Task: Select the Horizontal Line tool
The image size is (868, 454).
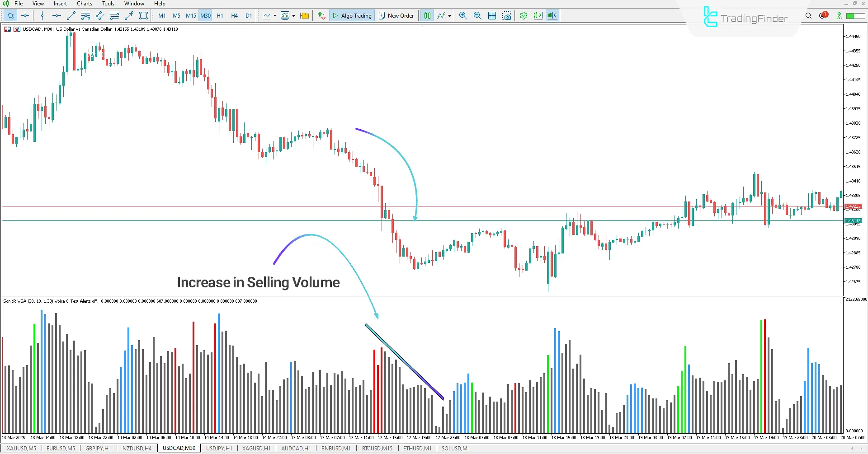Action: (x=57, y=15)
